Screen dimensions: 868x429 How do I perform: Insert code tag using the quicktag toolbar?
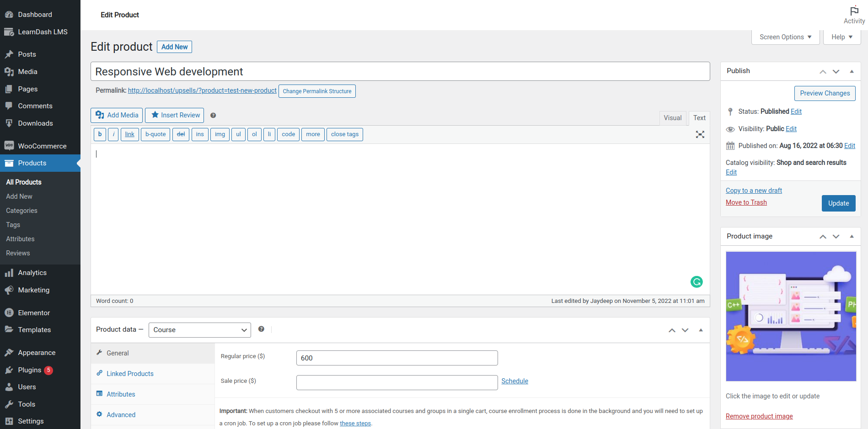pyautogui.click(x=288, y=134)
